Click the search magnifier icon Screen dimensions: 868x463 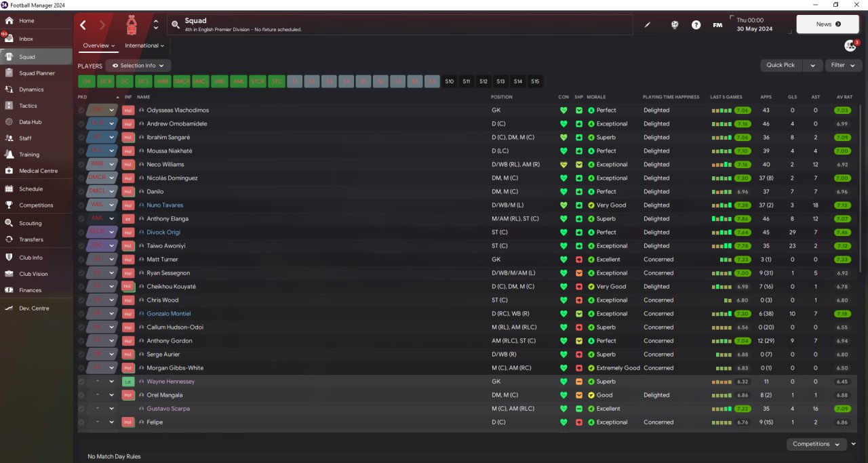click(176, 25)
